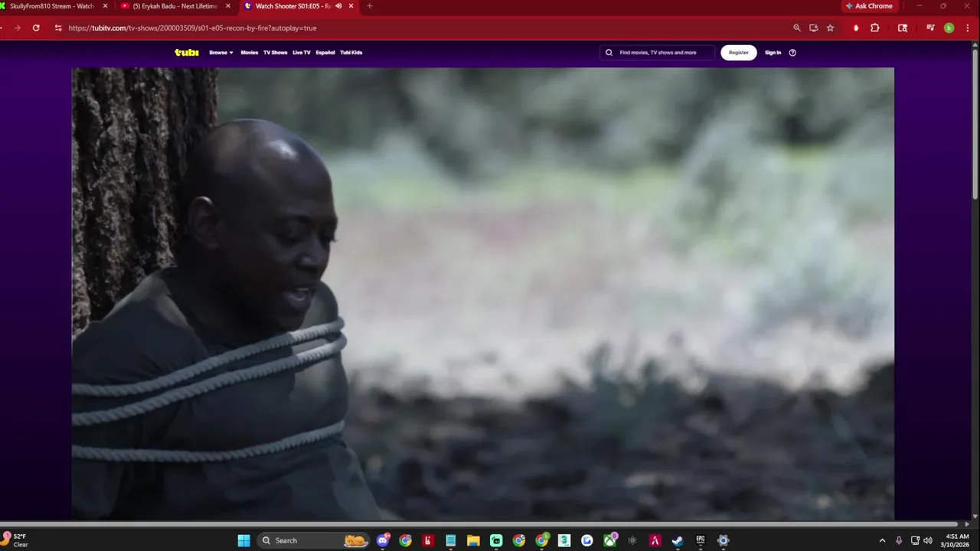Click the video player to pause
Viewport: 980px width, 551px height.
point(482,294)
